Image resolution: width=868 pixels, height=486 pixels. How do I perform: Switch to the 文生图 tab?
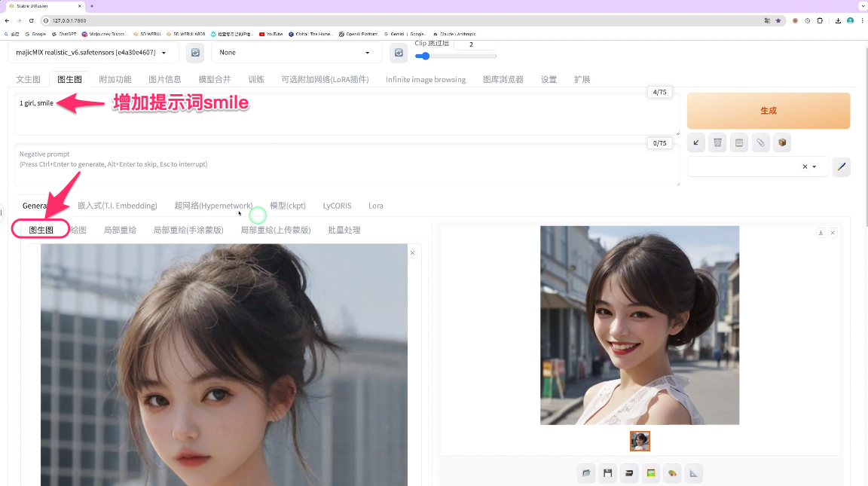(x=28, y=79)
